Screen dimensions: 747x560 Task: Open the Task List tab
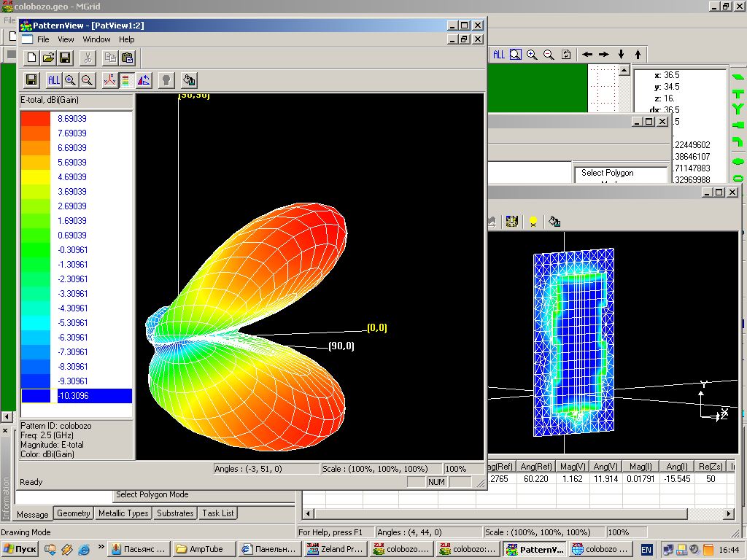(218, 513)
